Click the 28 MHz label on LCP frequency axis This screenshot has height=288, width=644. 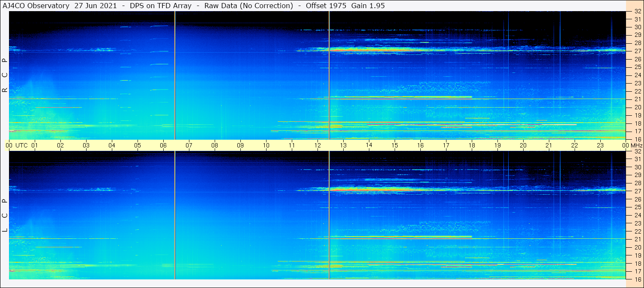click(637, 183)
